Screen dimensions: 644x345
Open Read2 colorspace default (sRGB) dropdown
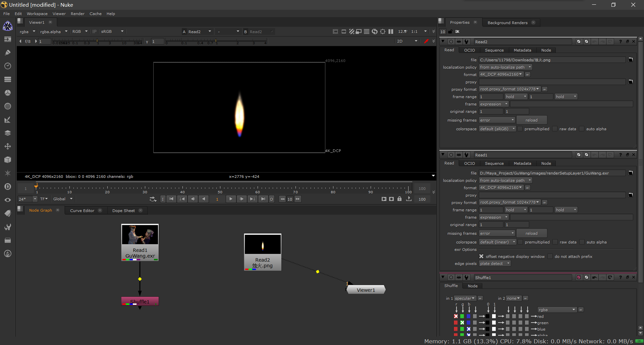pyautogui.click(x=497, y=129)
